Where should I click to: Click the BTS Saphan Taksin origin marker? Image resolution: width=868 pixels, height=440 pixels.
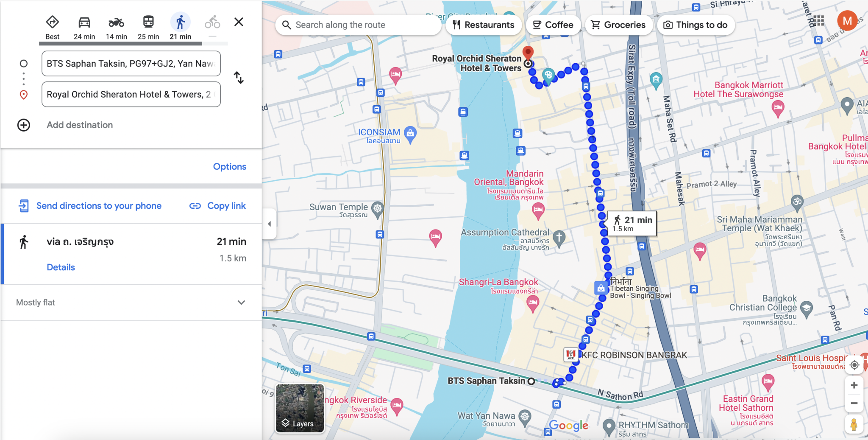click(x=531, y=381)
